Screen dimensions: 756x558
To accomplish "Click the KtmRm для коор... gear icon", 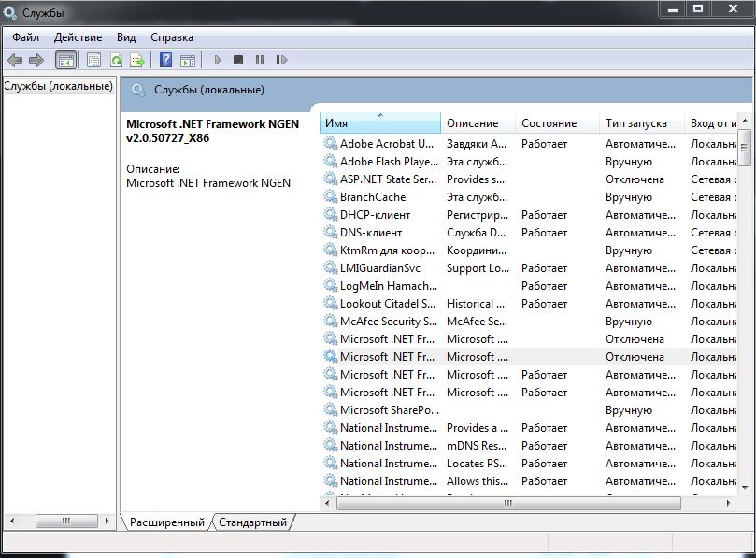I will pos(330,250).
